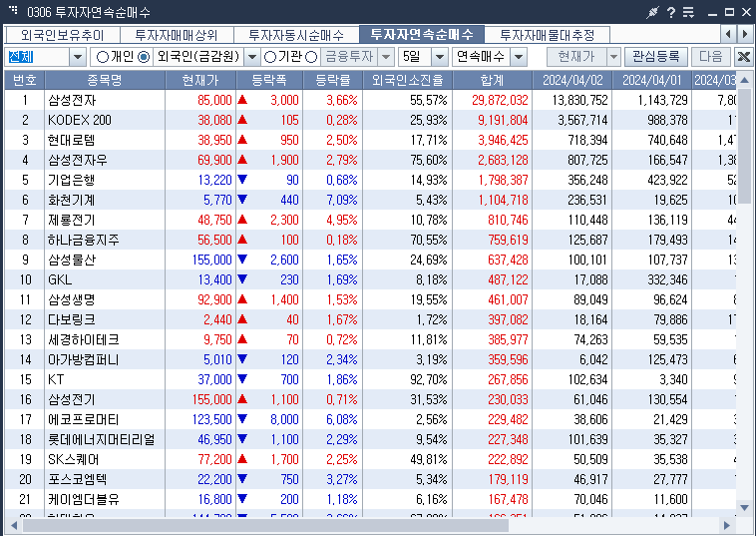Select the 롯데에너지머티리얼 stock name
Screen dimensions: 756x536
pos(102,439)
